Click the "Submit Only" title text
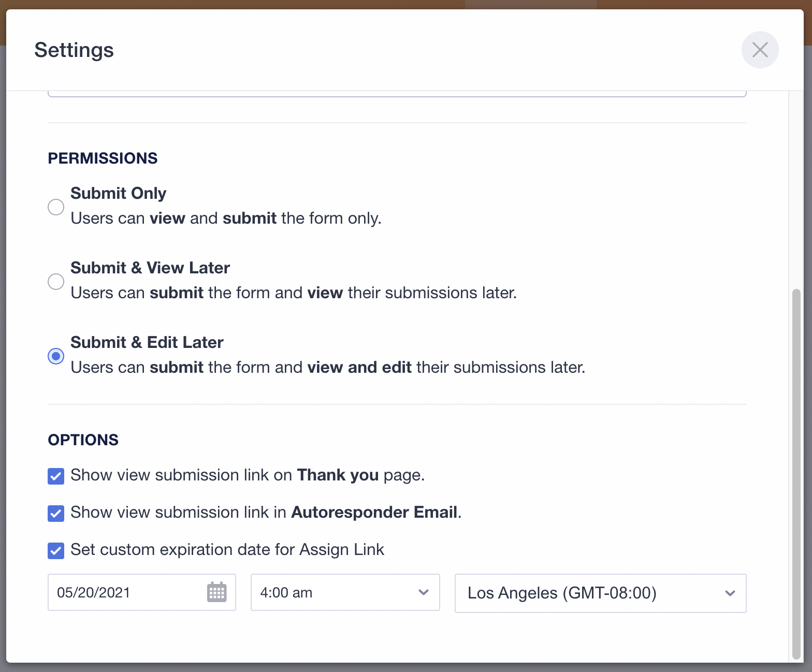The image size is (812, 672). (x=118, y=193)
